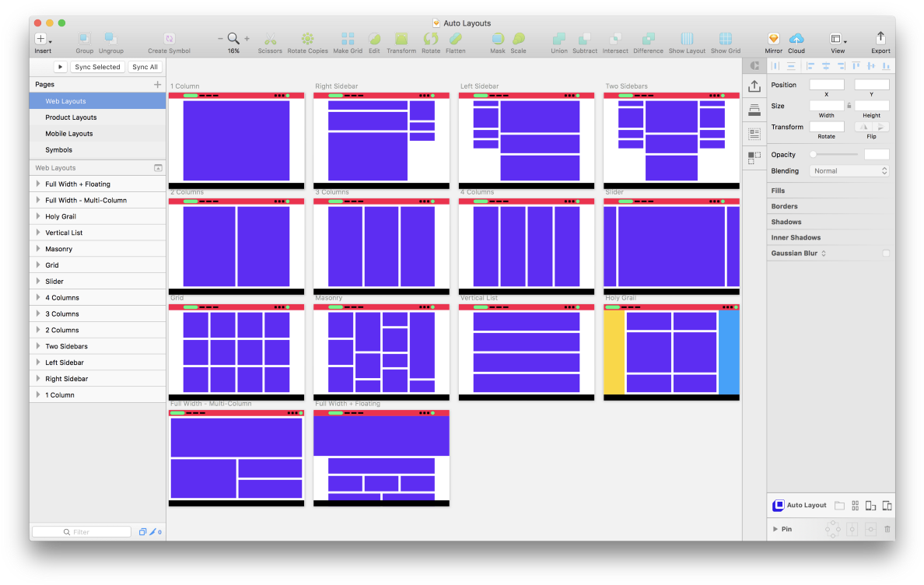Apply the Union boolean operation
The height and width of the screenshot is (585, 924).
pyautogui.click(x=558, y=39)
